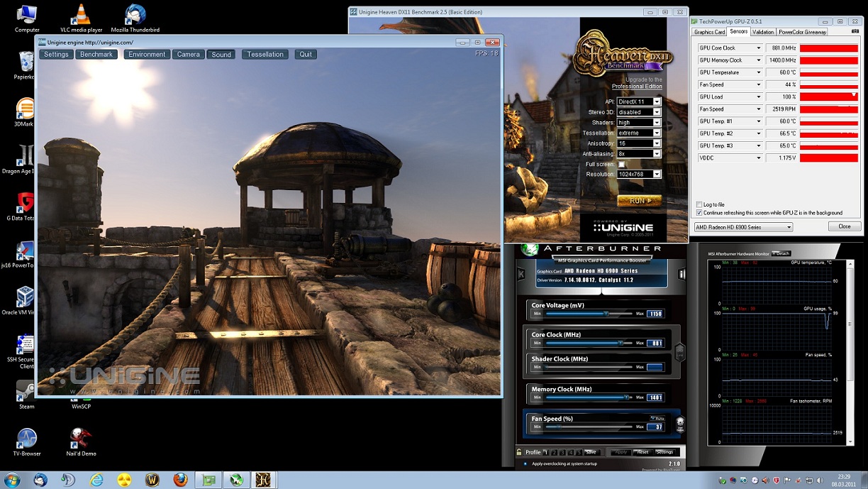868x489 pixels.
Task: Open the Papierkorb recycle bin icon
Action: click(x=24, y=65)
